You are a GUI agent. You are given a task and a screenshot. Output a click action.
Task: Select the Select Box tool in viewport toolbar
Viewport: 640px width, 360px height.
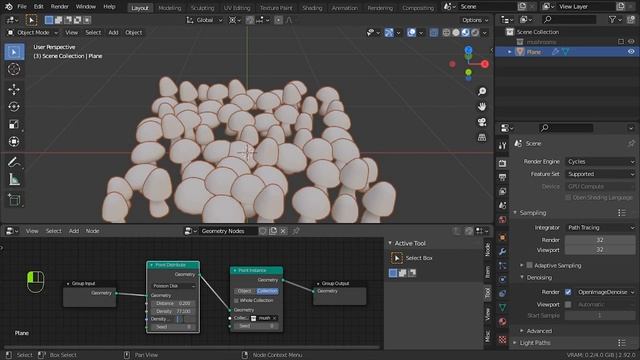click(14, 52)
